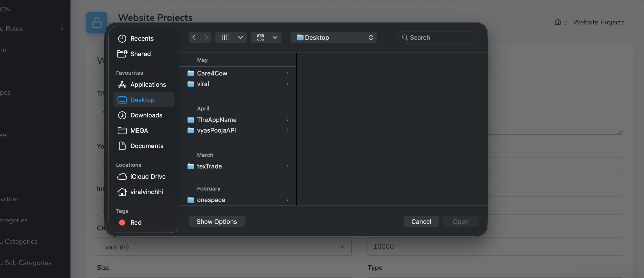The height and width of the screenshot is (278, 644).
Task: Click the back navigation arrow
Action: [194, 37]
